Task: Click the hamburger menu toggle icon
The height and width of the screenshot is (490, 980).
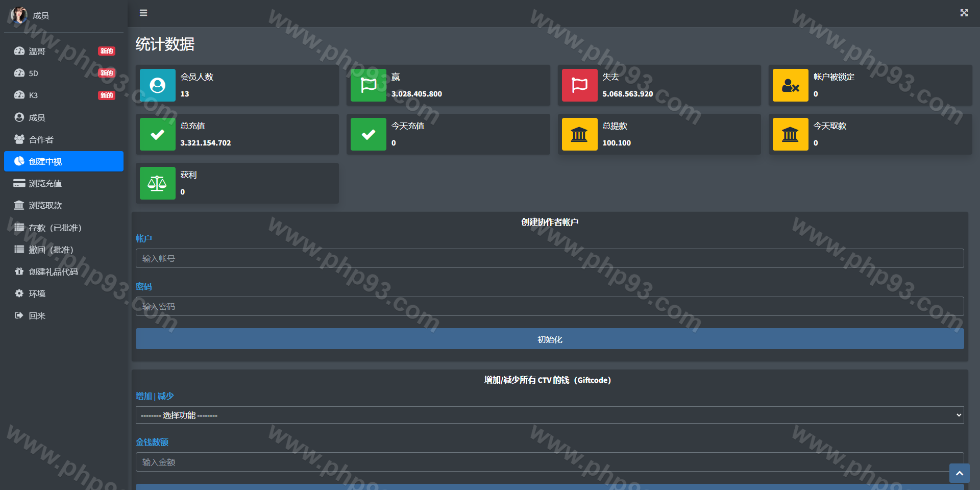Action: (143, 13)
